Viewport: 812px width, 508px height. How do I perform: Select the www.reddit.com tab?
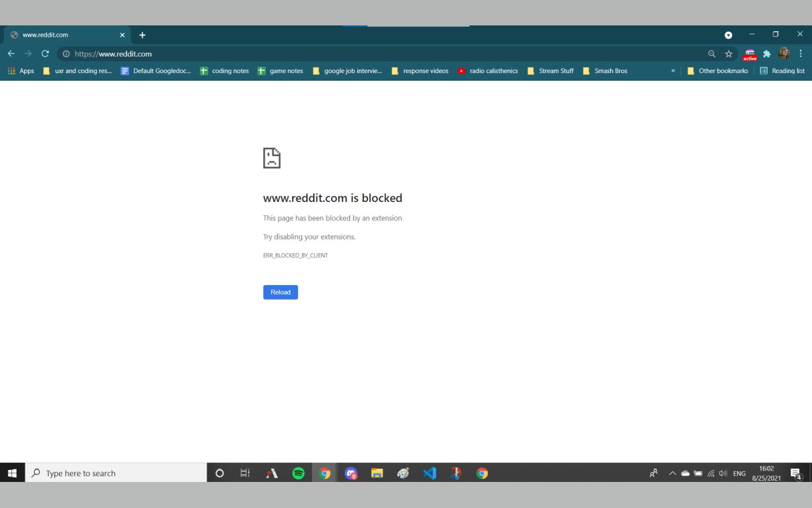pyautogui.click(x=67, y=35)
